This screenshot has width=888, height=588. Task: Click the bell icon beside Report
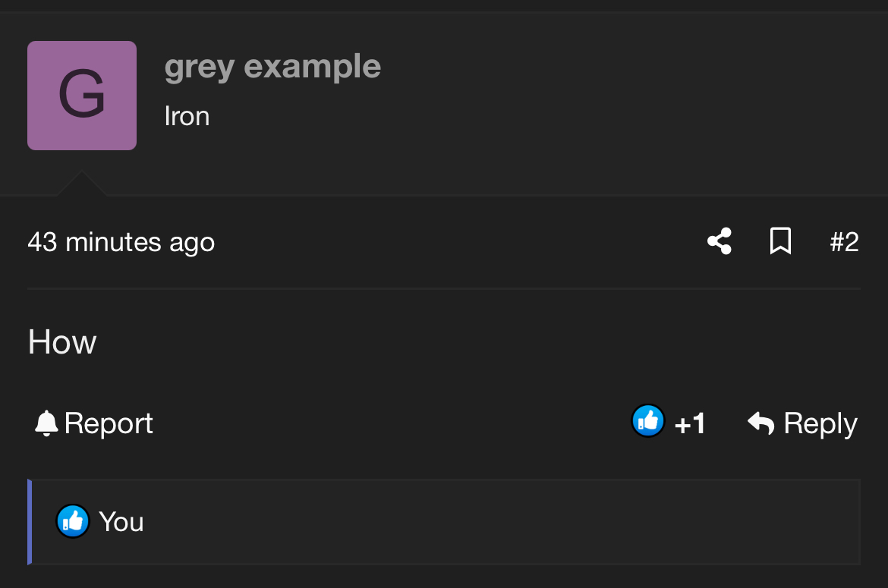46,423
